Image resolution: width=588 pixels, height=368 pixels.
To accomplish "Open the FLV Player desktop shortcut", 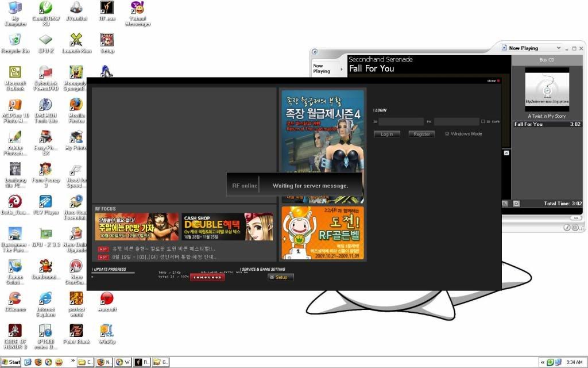I will (46, 205).
